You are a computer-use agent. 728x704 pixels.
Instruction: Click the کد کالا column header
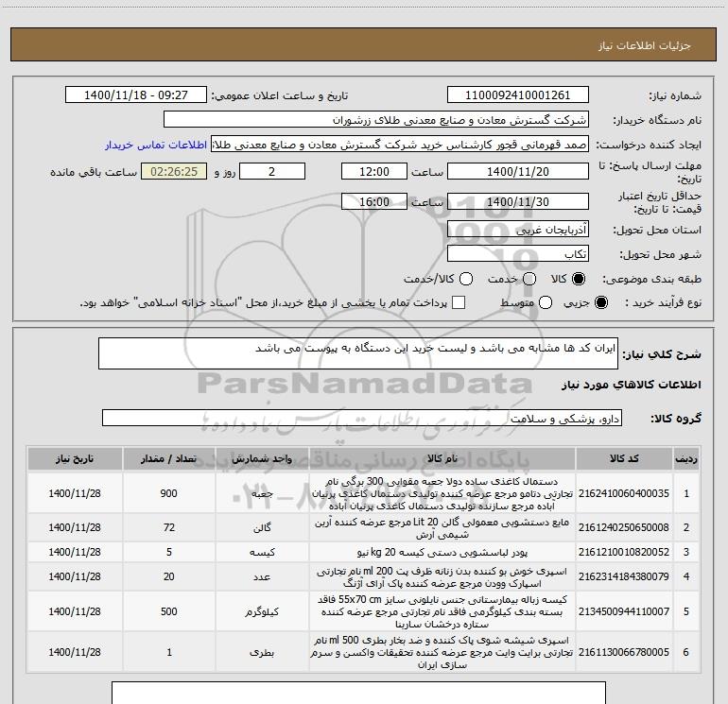(x=624, y=459)
